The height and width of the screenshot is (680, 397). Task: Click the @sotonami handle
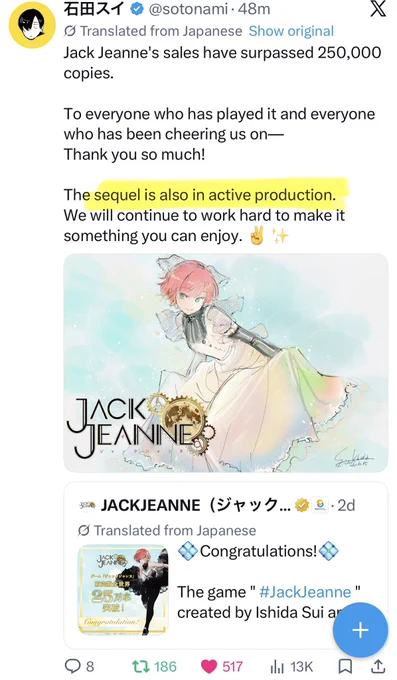tap(188, 9)
